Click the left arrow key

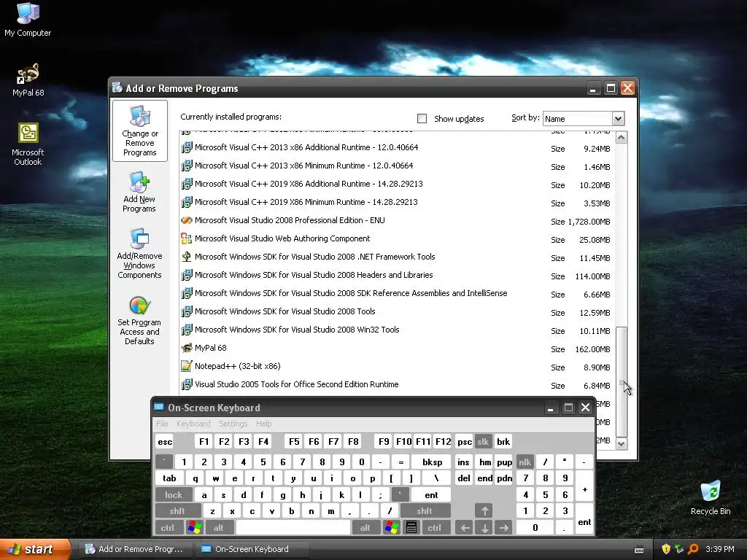[x=465, y=528]
